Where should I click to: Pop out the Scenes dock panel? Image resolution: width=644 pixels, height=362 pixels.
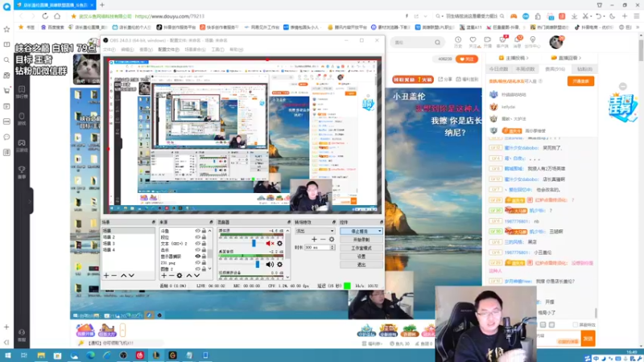[154, 222]
